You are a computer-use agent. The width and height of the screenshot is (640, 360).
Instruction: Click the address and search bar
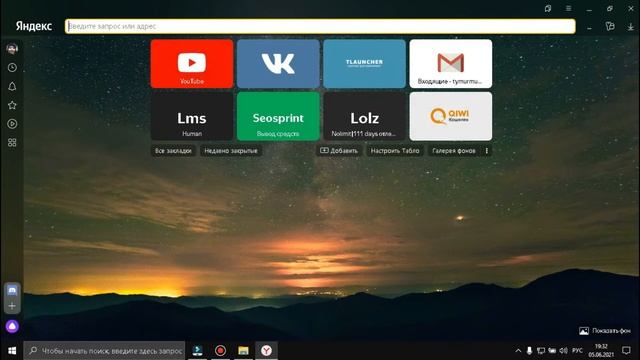click(x=320, y=27)
